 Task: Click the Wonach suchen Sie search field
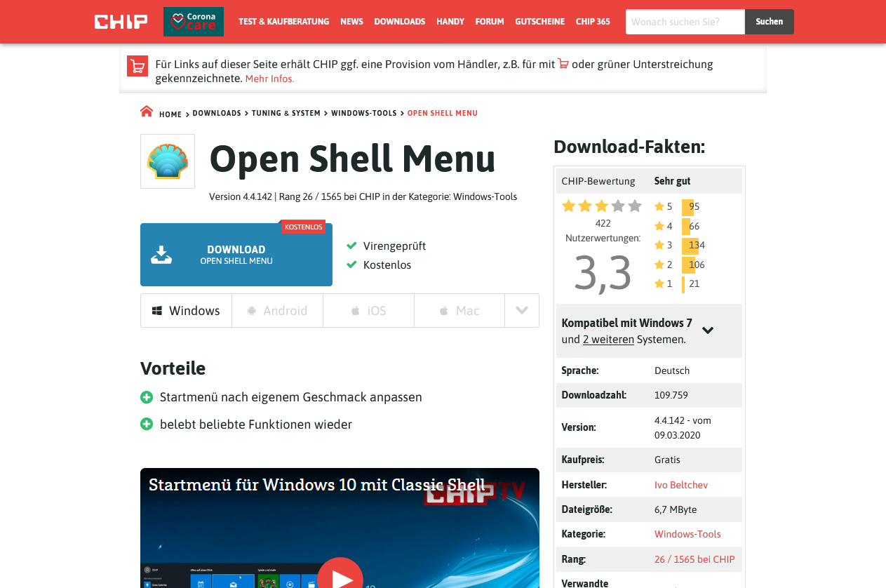point(685,22)
